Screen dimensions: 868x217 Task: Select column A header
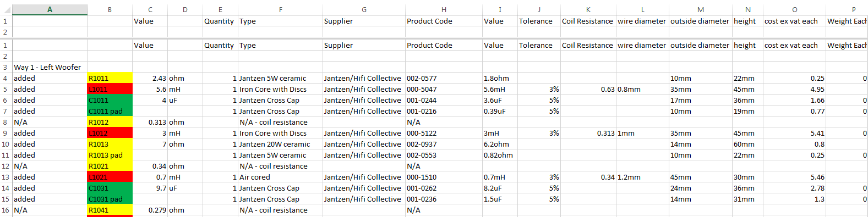pos(50,10)
